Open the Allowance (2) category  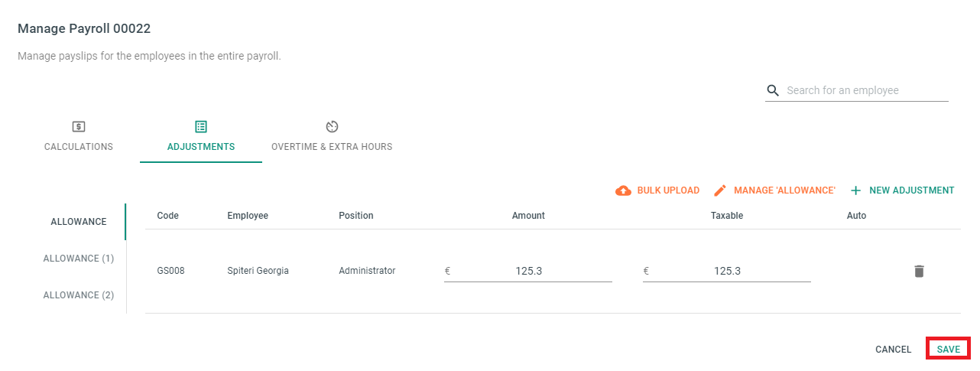pyautogui.click(x=79, y=295)
